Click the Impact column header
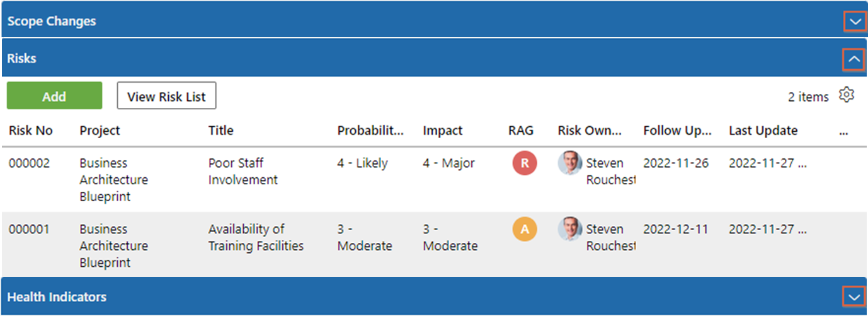Image resolution: width=868 pixels, height=316 pixels. [443, 131]
